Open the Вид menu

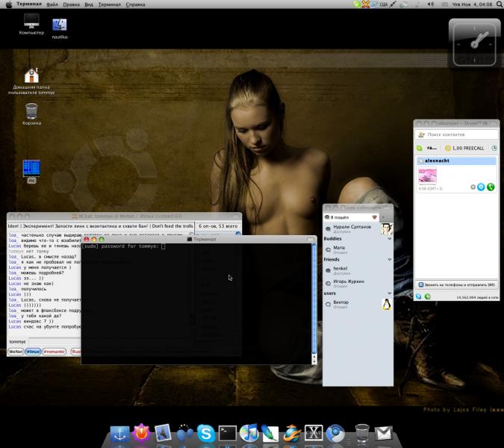(89, 4)
